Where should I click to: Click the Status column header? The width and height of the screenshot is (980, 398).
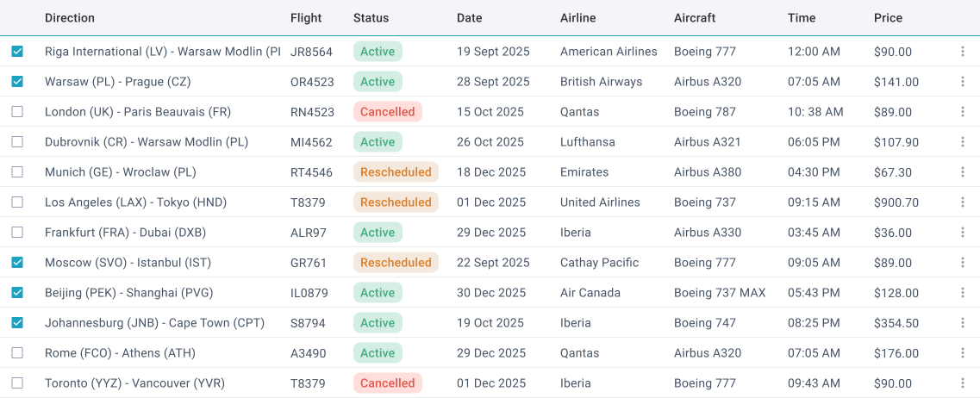pos(371,18)
